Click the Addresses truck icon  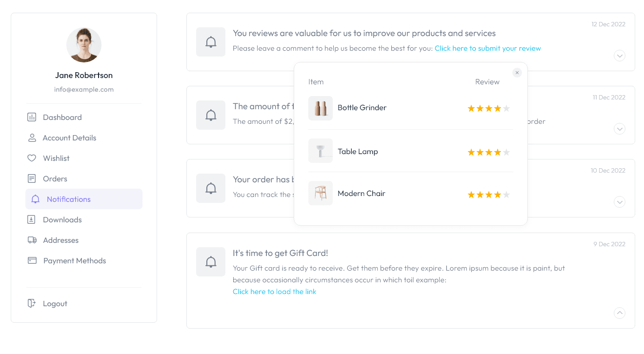click(32, 240)
